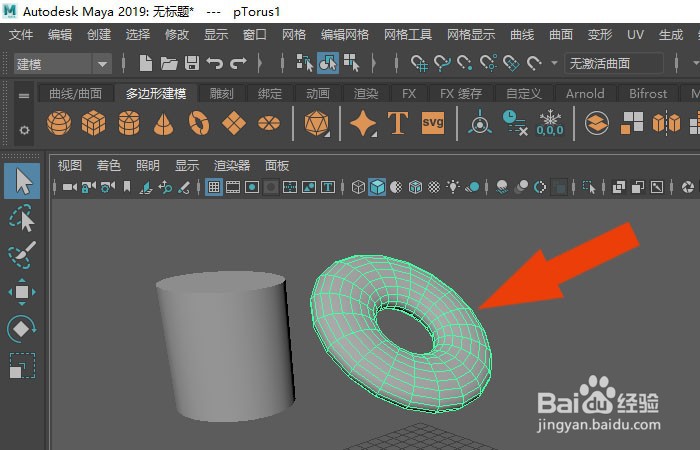This screenshot has height=450, width=700.
Task: Click the New Scene icon
Action: [146, 63]
